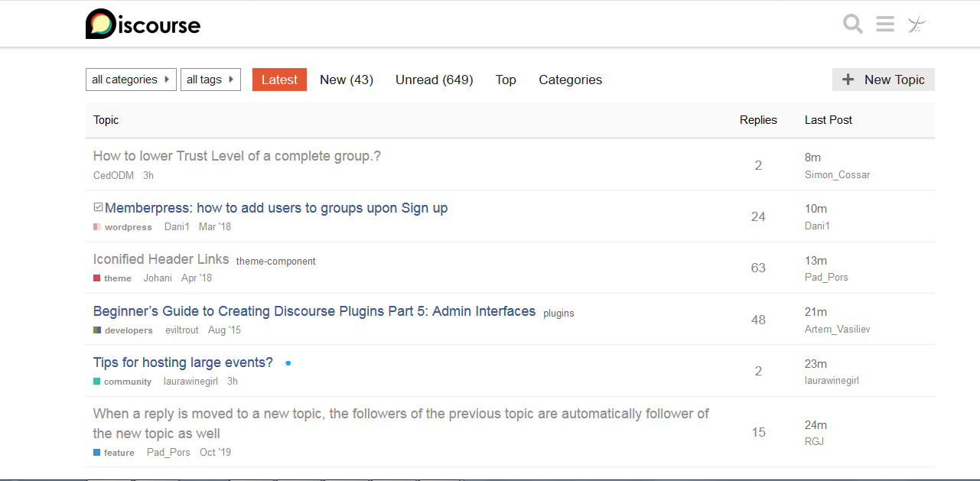Click the theme-component tag
Viewport: 980px width, 481px height.
tap(275, 262)
